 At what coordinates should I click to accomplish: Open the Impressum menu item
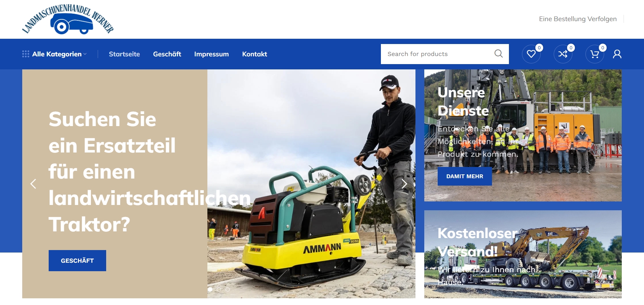(x=212, y=54)
